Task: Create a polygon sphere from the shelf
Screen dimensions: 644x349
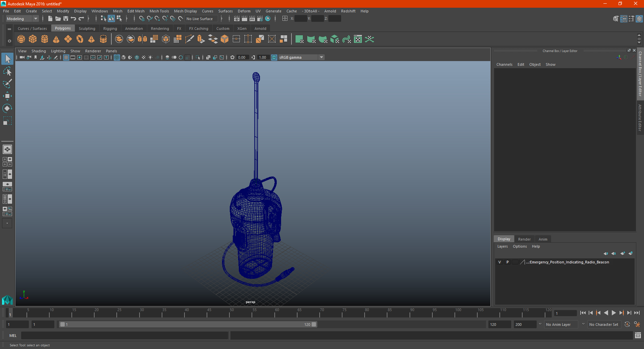Action: (x=21, y=39)
